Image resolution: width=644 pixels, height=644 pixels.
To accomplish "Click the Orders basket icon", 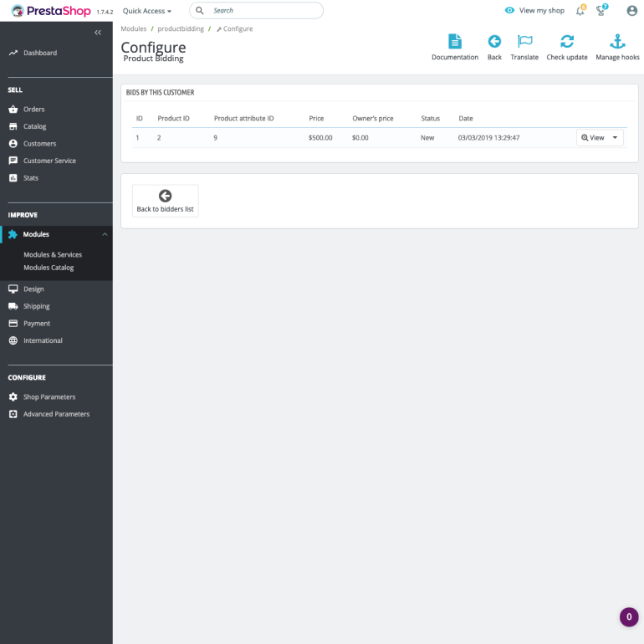I will 13,110.
